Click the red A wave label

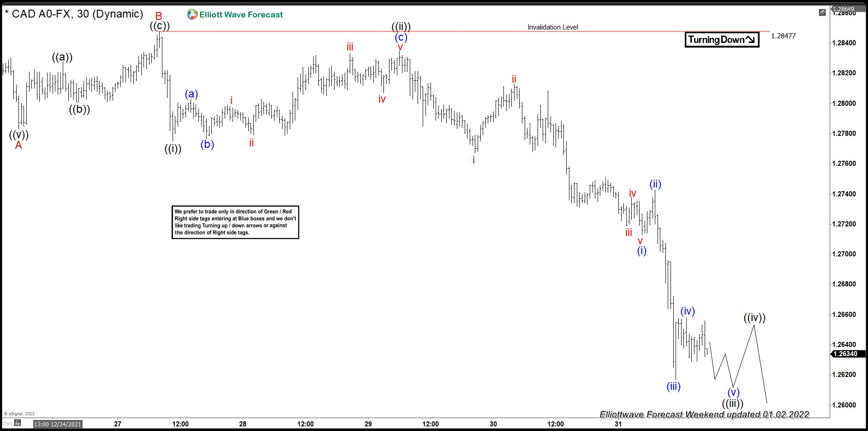[18, 146]
